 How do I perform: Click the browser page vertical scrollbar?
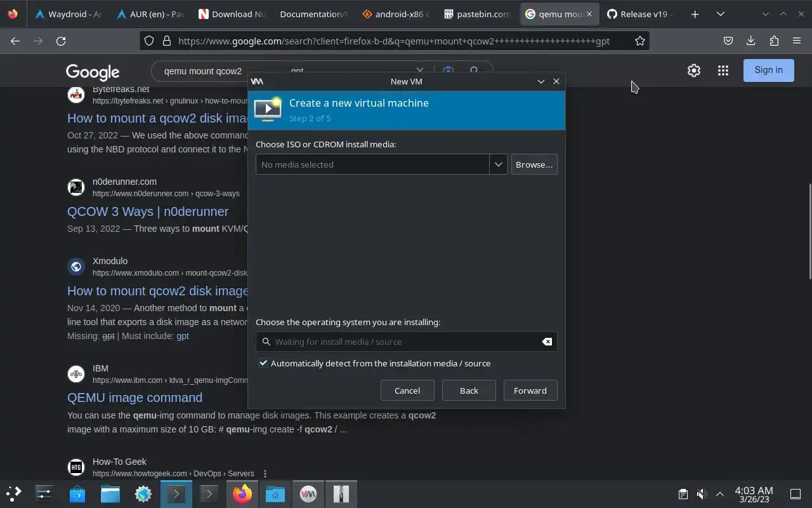click(x=809, y=231)
